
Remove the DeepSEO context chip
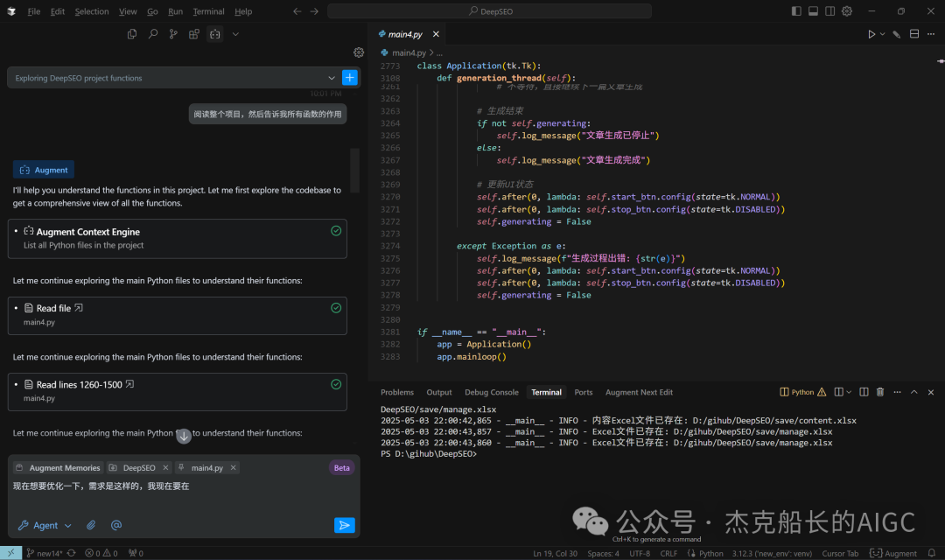165,468
